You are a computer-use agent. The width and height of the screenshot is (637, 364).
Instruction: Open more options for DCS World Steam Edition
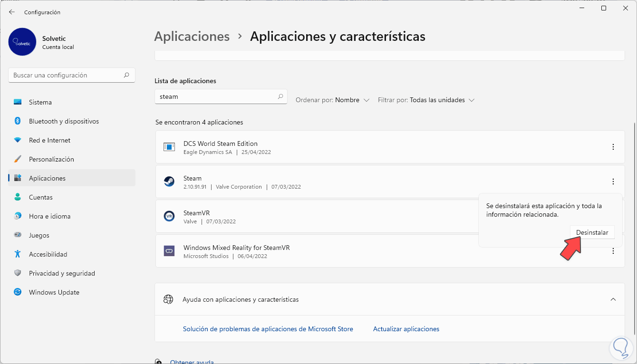point(613,147)
